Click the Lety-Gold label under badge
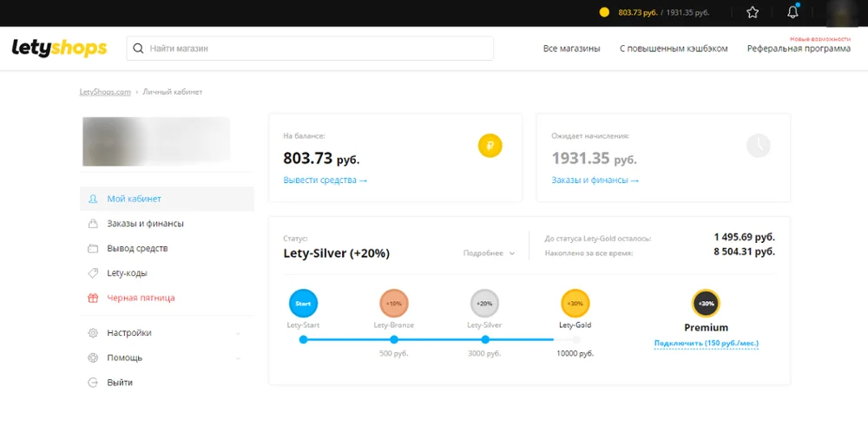Viewport: 868px width, 426px height. tap(575, 325)
